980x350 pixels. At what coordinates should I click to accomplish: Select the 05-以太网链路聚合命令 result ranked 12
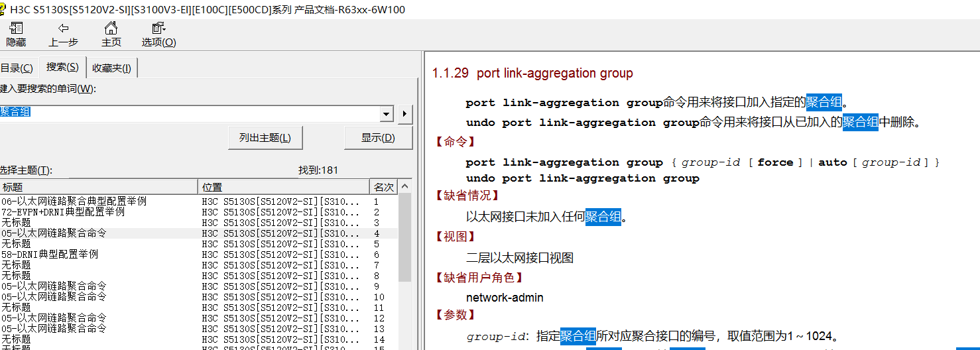pos(199,318)
